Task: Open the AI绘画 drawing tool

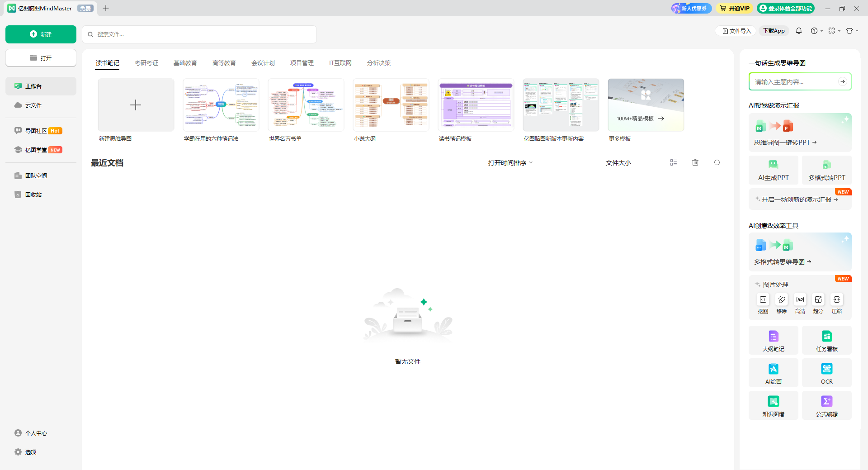Action: click(x=773, y=370)
